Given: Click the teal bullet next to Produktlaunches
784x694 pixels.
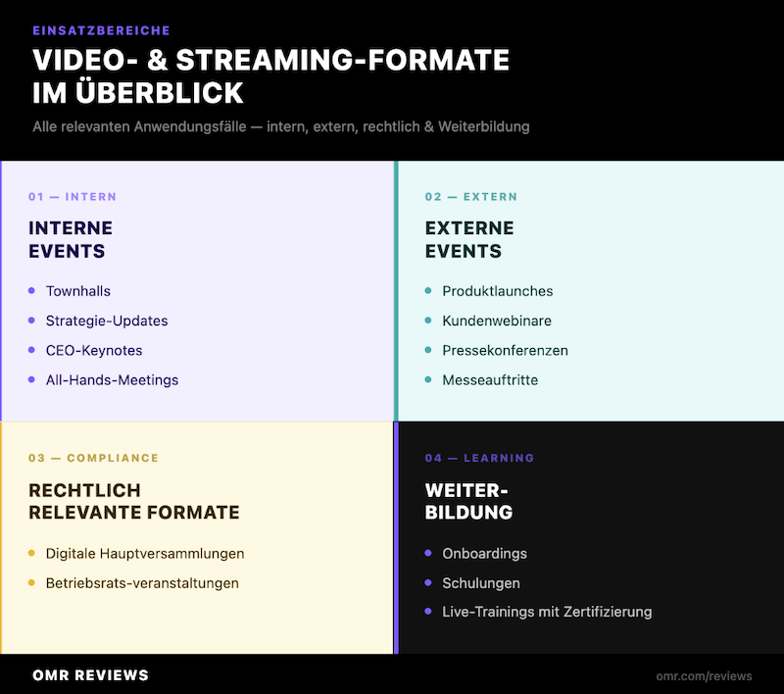Looking at the screenshot, I should (x=426, y=291).
